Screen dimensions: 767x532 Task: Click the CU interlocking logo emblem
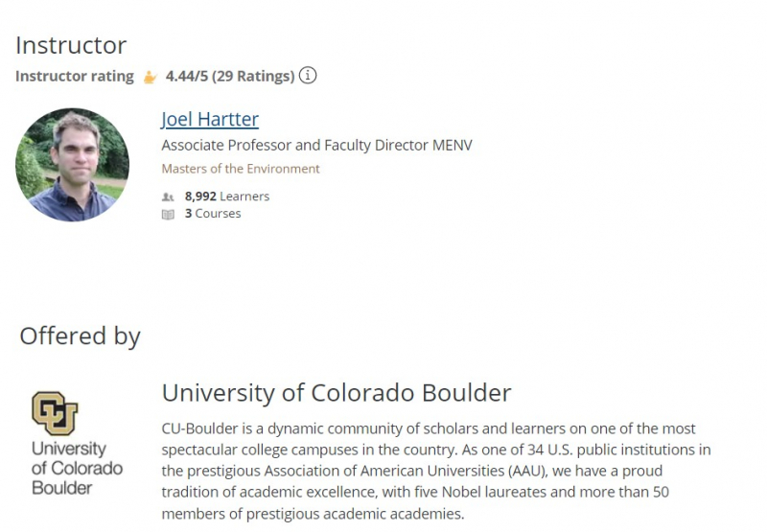point(55,413)
